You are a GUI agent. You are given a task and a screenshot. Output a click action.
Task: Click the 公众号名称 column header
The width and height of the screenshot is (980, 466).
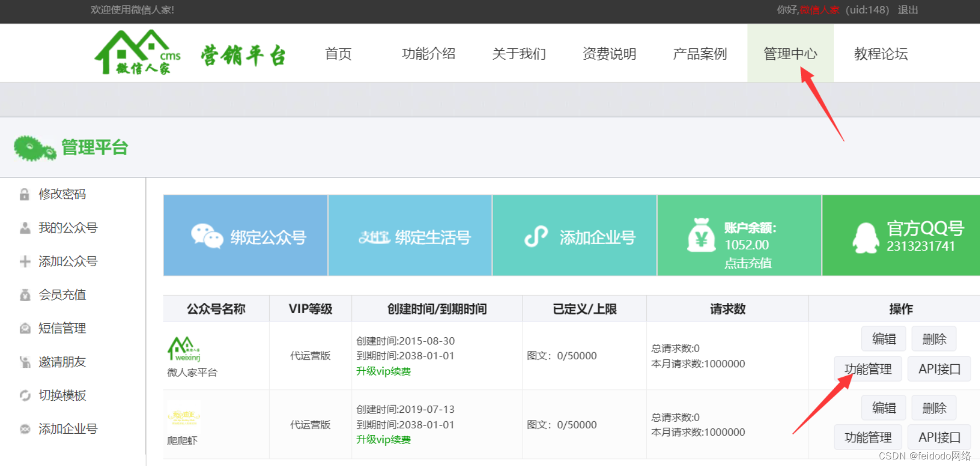click(x=216, y=309)
